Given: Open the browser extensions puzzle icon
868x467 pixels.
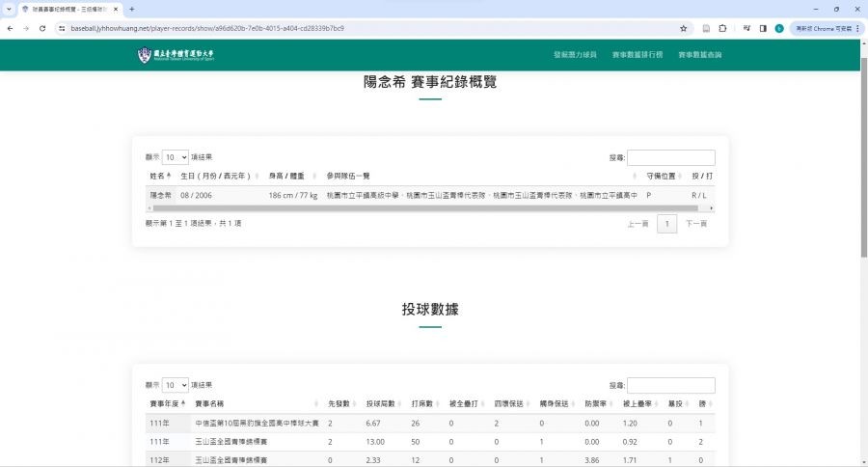Looking at the screenshot, I should point(721,28).
